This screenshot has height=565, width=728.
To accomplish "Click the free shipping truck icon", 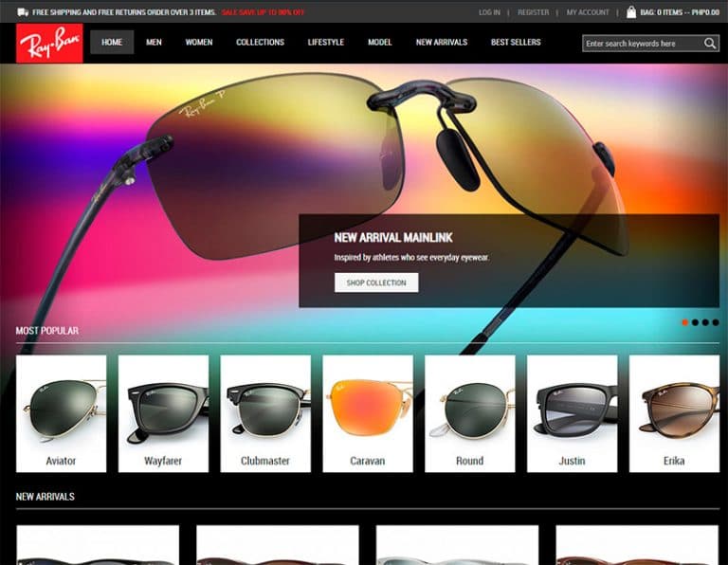I will coord(23,12).
